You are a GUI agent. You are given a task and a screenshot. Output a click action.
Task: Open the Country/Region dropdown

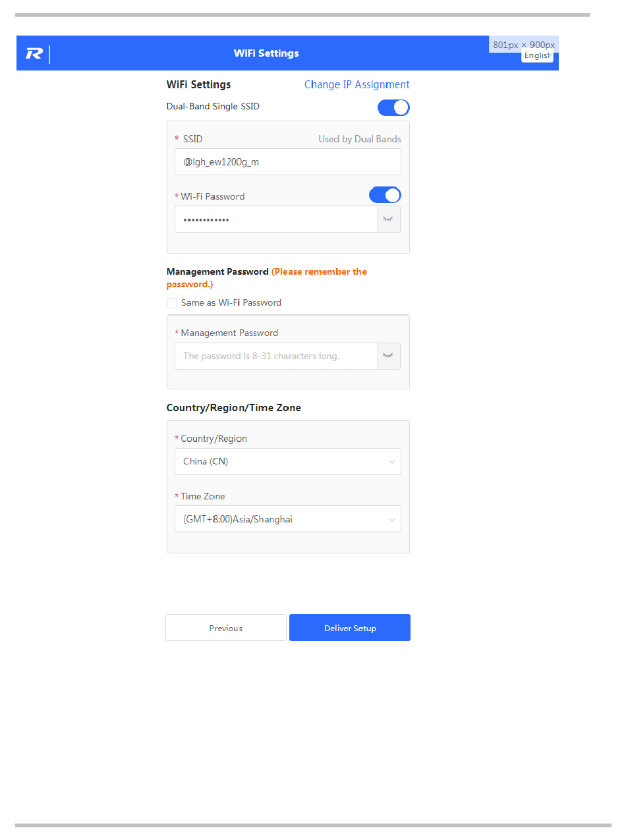(288, 462)
